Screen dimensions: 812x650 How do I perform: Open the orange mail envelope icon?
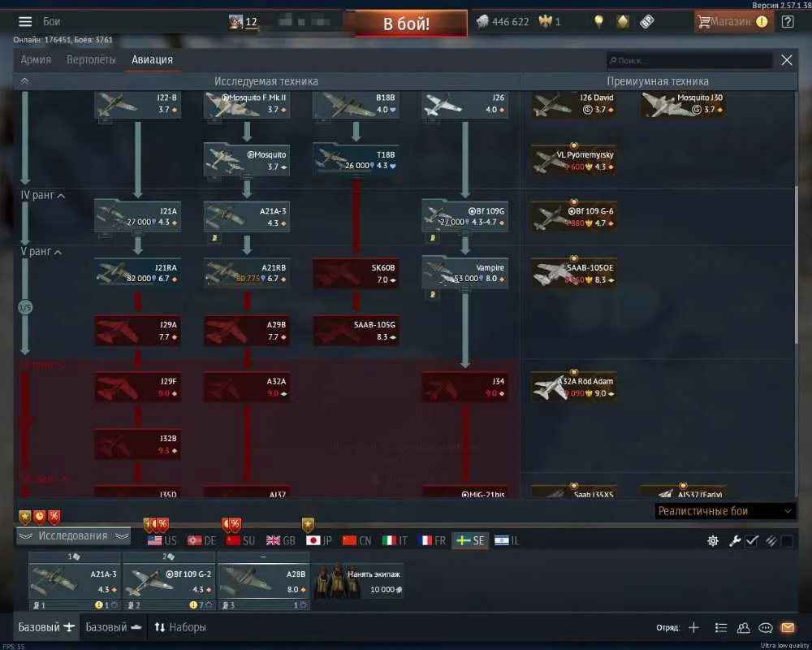click(788, 628)
